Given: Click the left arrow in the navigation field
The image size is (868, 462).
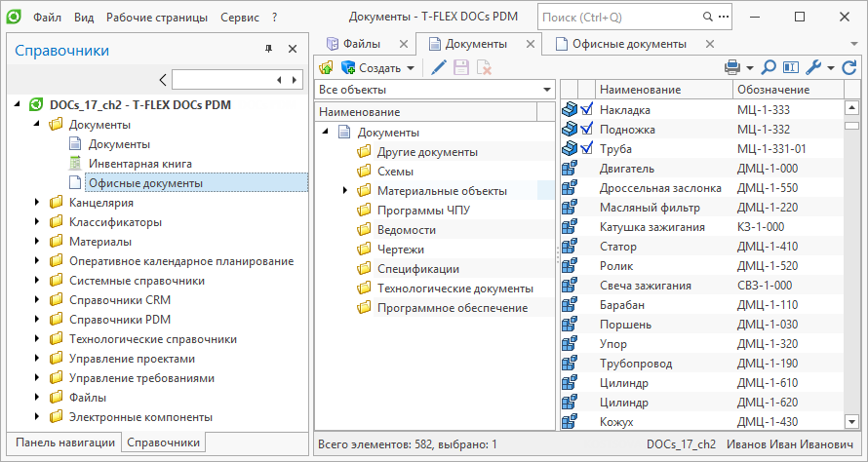Looking at the screenshot, I should [279, 80].
